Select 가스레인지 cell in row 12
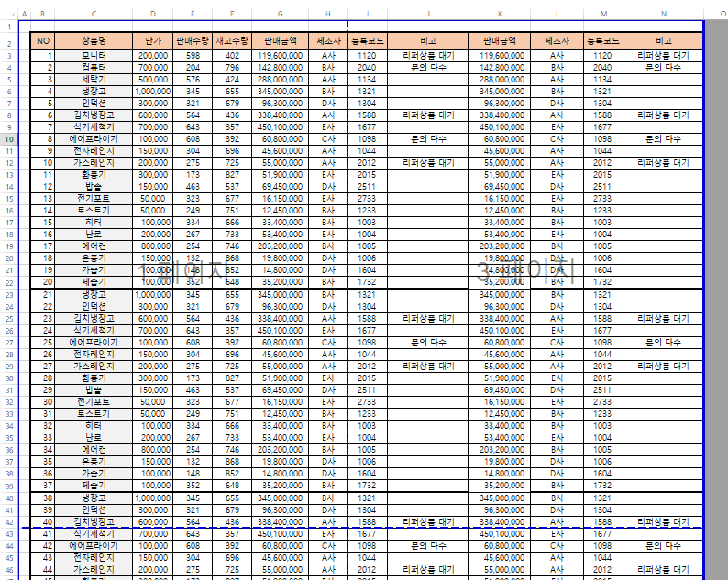Screen dimensions: 728x580 click(94, 163)
